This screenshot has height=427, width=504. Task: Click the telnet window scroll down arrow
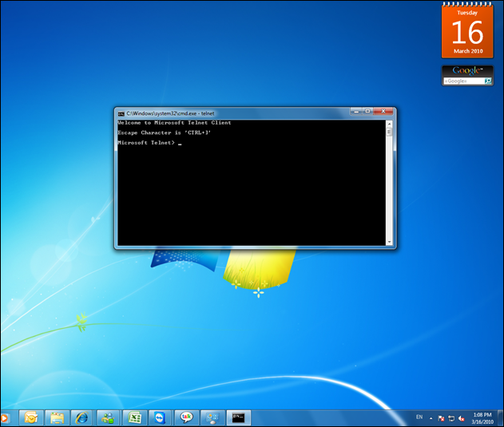coord(389,242)
